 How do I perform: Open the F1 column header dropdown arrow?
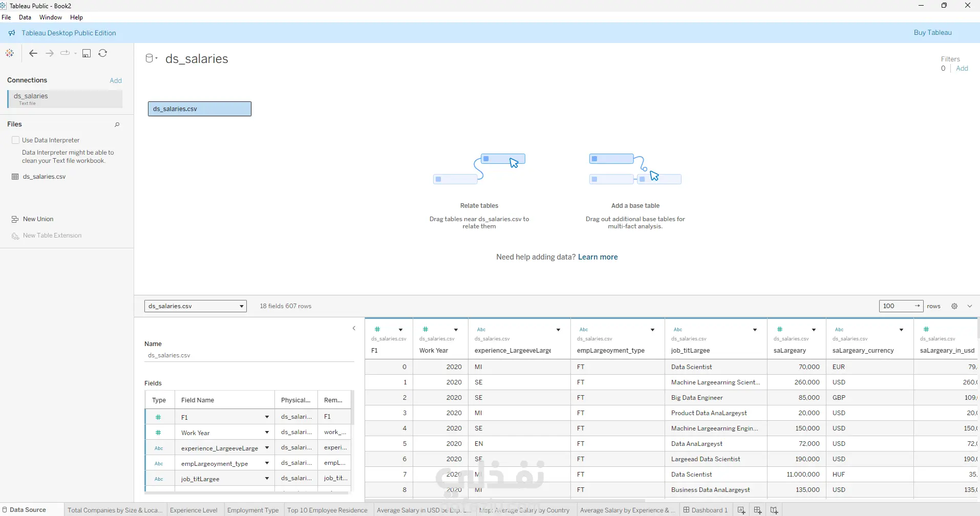[x=401, y=330]
